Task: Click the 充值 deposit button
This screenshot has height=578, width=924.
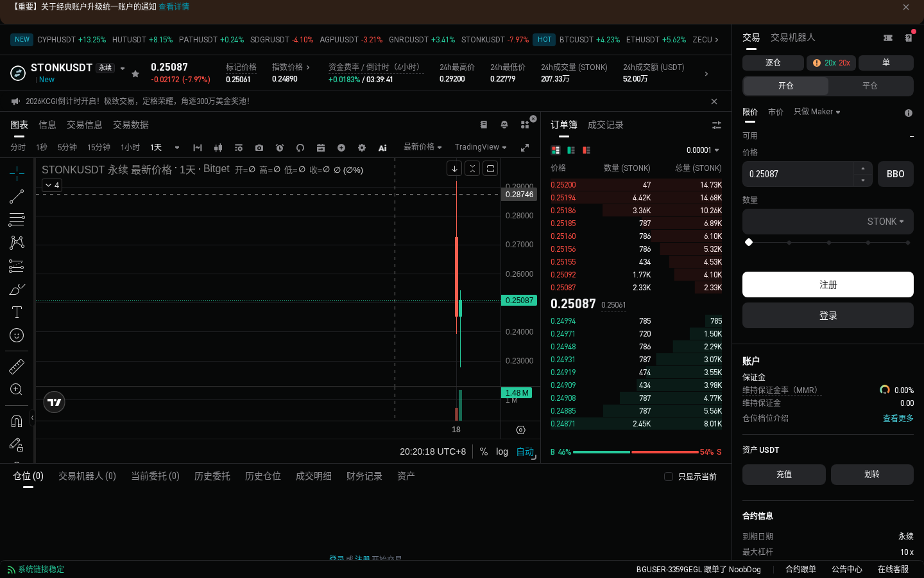Action: tap(784, 475)
